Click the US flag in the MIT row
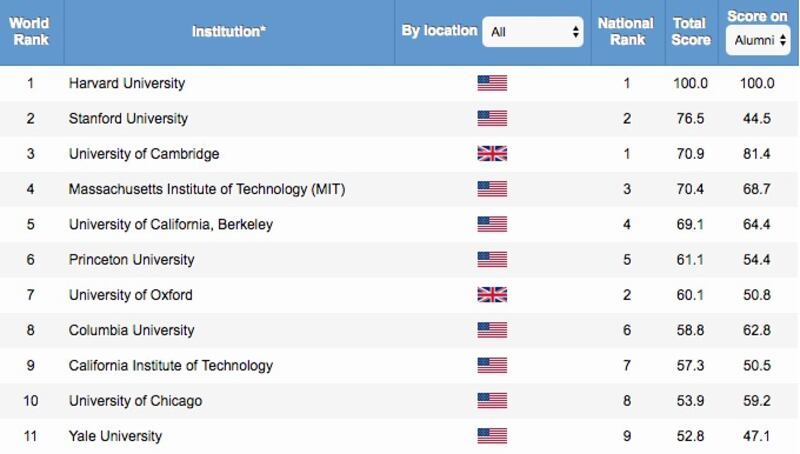Viewport: 800px width, 454px height. click(492, 189)
